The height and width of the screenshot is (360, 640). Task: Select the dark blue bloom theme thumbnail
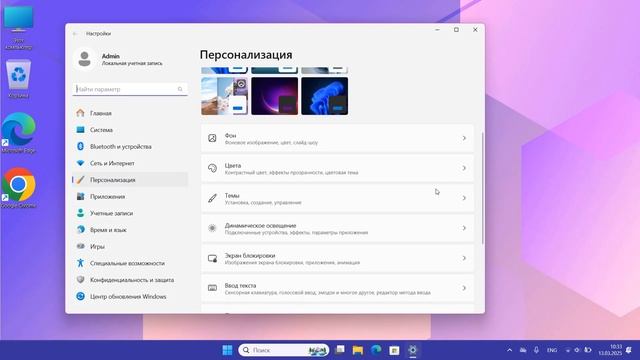[324, 96]
